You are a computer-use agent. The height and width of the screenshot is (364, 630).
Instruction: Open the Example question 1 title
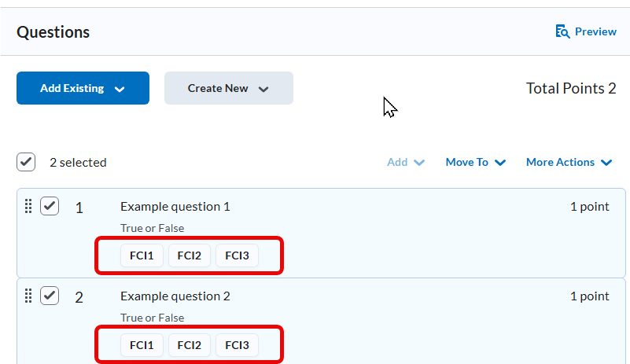(175, 207)
